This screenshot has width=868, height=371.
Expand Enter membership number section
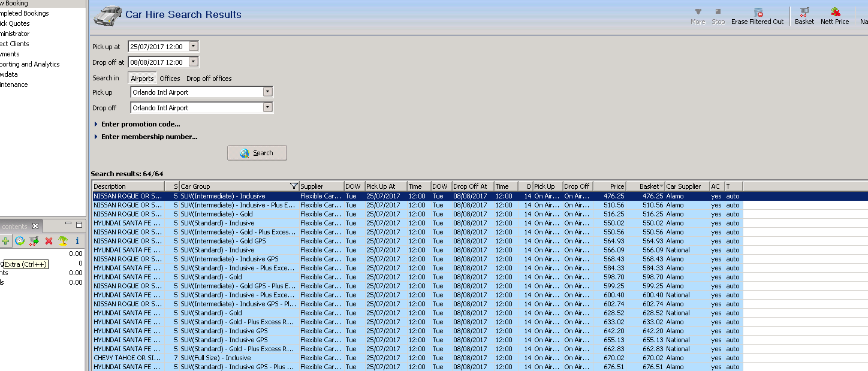click(x=146, y=137)
